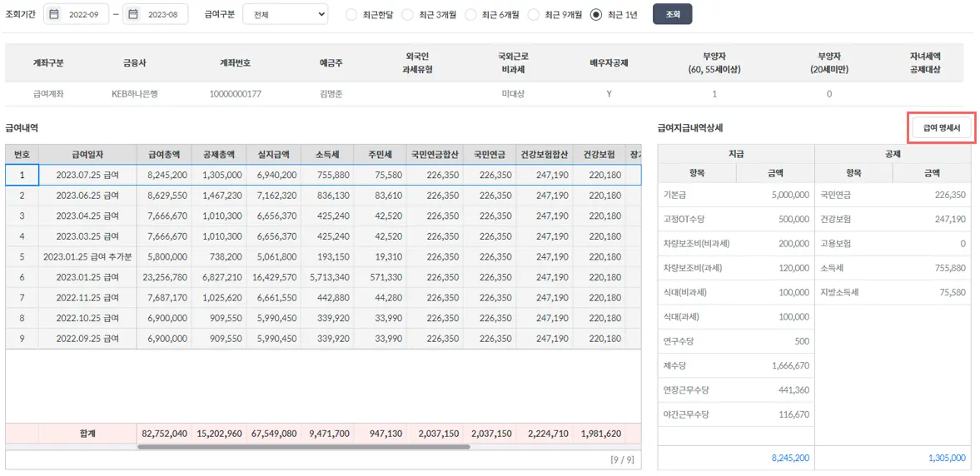The image size is (980, 476).
Task: Click the 식대(과세) item
Action: pyautogui.click(x=683, y=317)
